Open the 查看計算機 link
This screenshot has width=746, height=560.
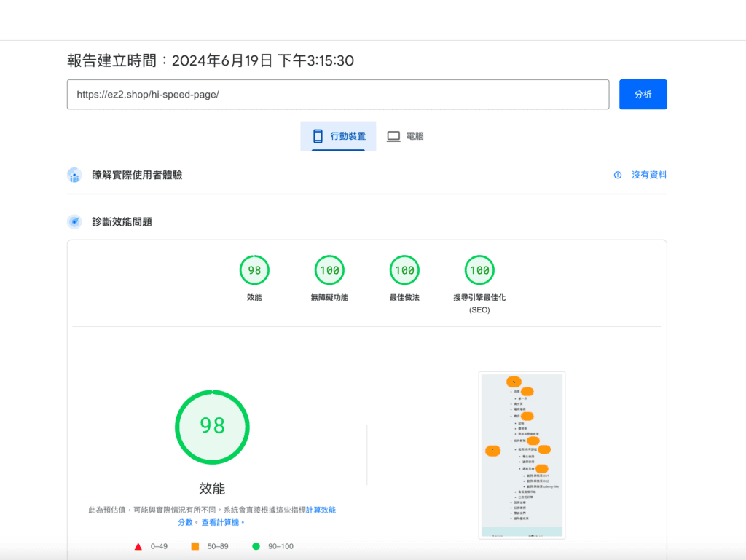221,522
